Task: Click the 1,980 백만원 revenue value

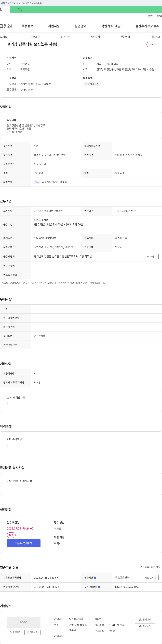Action: 117,625
